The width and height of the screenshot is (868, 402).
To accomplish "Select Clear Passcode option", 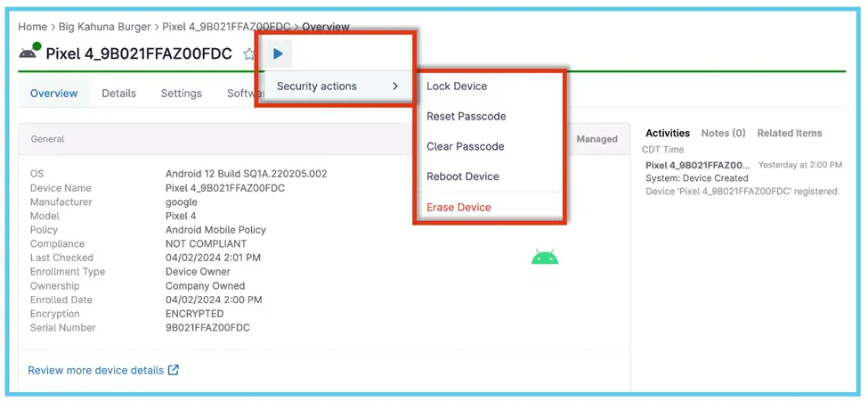I will pyautogui.click(x=465, y=146).
